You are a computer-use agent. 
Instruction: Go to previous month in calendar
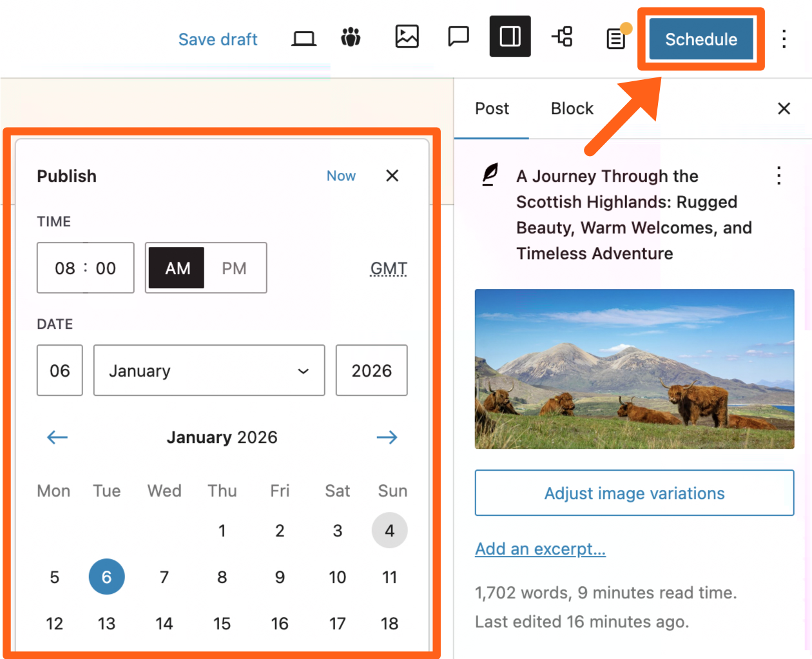click(x=57, y=438)
